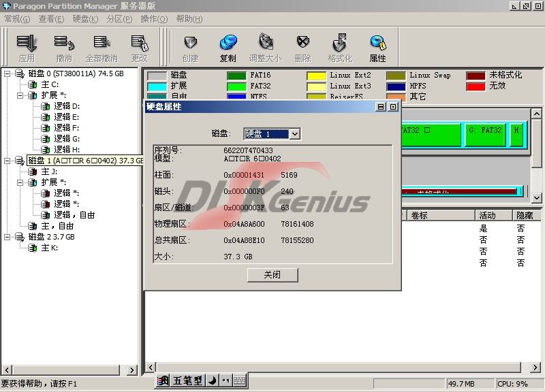The image size is (545, 392).
Task: Collapse the 磁盘 1 tree node
Action: (x=7, y=161)
